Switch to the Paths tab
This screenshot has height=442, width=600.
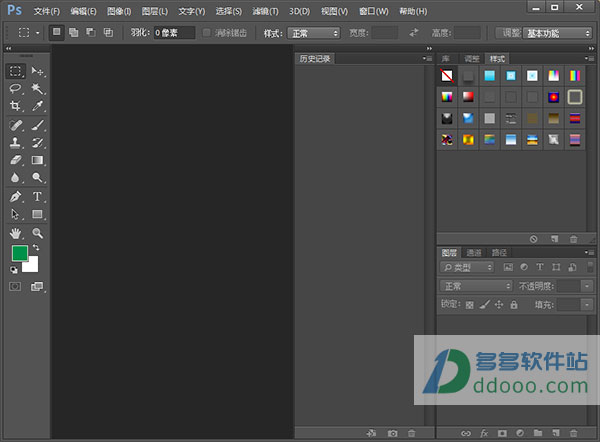[499, 253]
